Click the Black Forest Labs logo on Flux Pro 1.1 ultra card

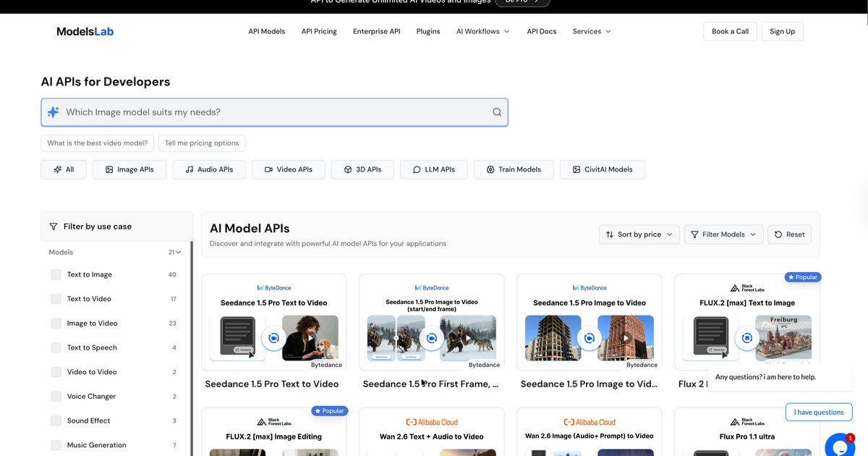pos(747,422)
